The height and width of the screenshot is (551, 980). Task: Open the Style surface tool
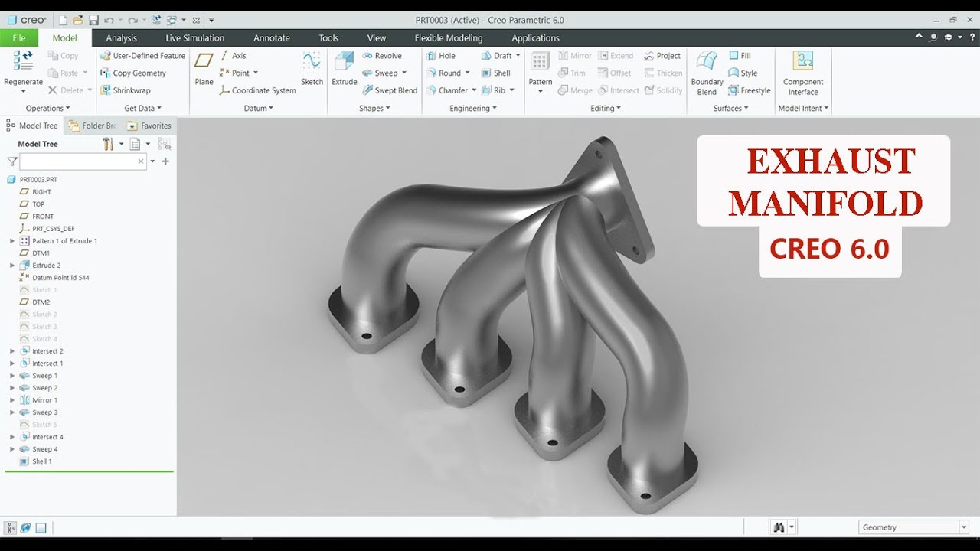[x=743, y=73]
